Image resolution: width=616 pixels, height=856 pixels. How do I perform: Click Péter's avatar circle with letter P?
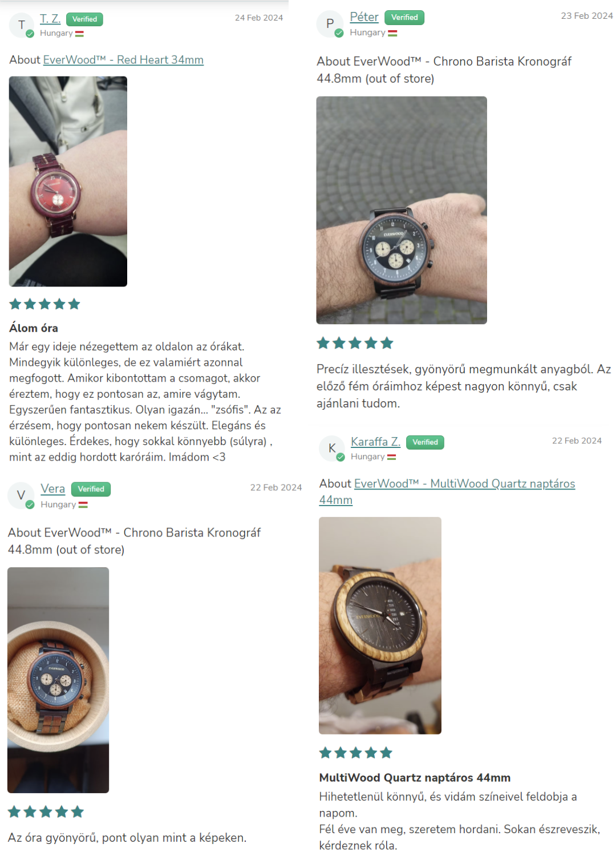click(x=330, y=24)
